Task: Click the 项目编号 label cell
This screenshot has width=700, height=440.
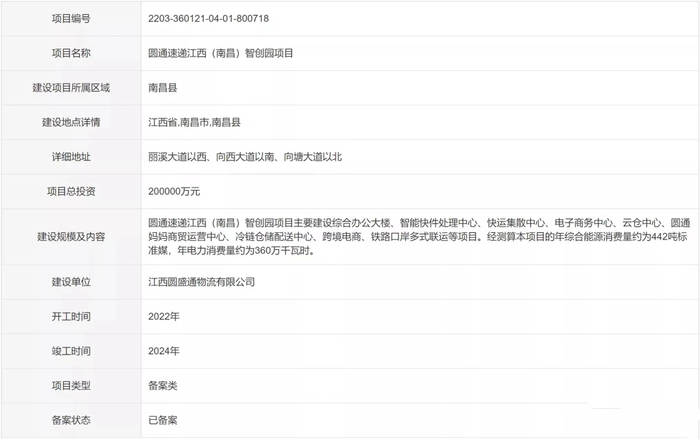Action: tap(71, 18)
